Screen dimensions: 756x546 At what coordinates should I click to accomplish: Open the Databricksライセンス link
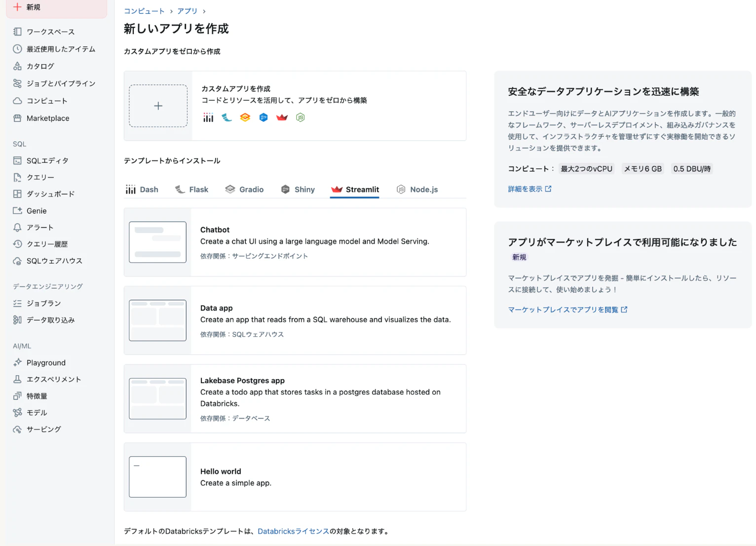[x=293, y=531]
